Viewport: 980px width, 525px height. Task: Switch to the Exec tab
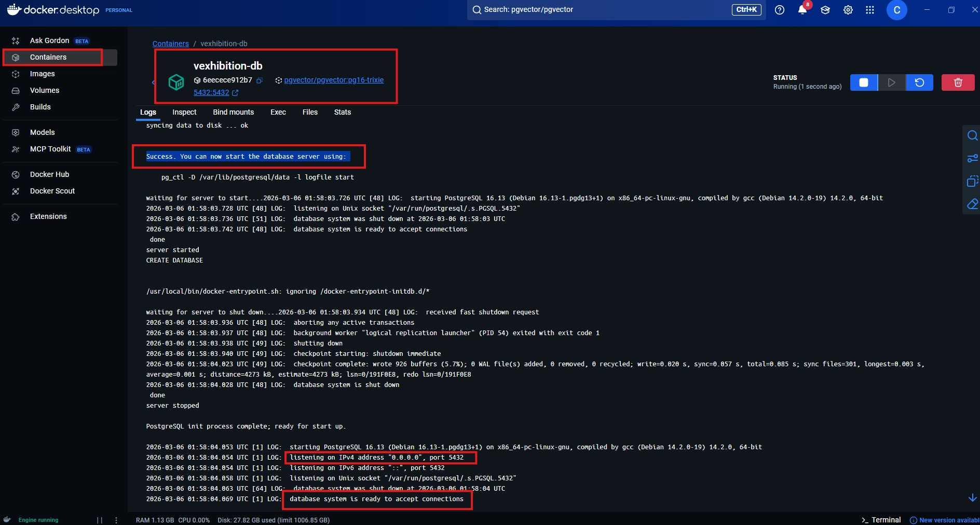(x=278, y=112)
